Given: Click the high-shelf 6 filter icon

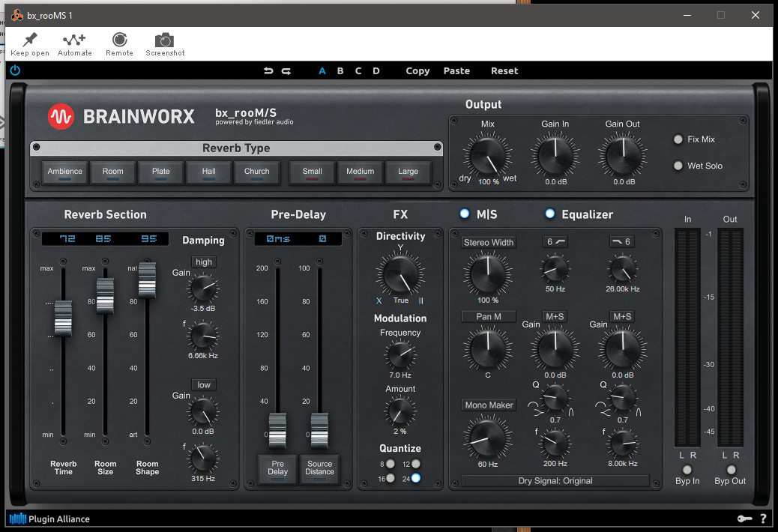Looking at the screenshot, I should [x=622, y=241].
